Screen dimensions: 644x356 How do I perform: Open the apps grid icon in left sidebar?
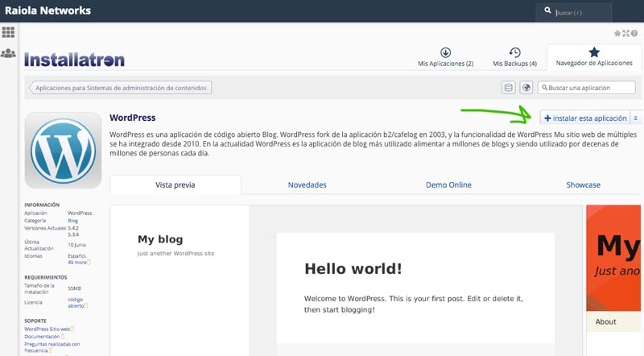pyautogui.click(x=8, y=32)
